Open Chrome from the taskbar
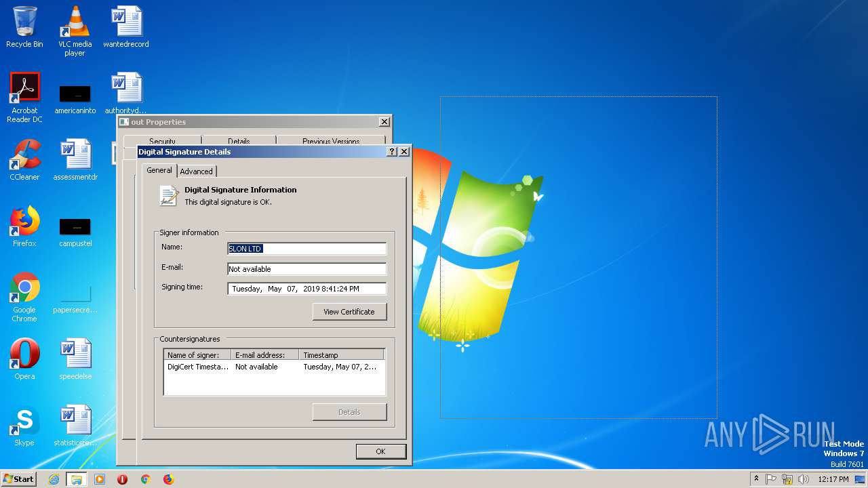This screenshot has height=488, width=868. click(145, 479)
